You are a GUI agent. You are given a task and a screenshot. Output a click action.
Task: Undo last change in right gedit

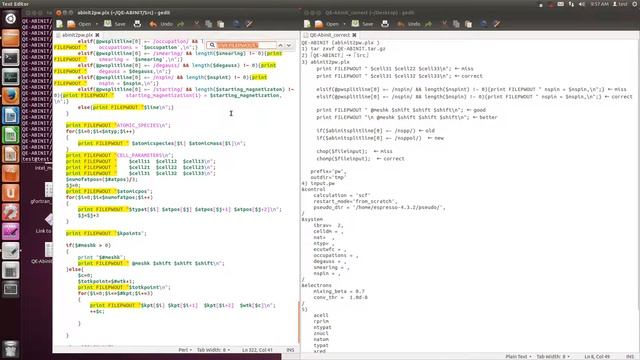(x=409, y=24)
